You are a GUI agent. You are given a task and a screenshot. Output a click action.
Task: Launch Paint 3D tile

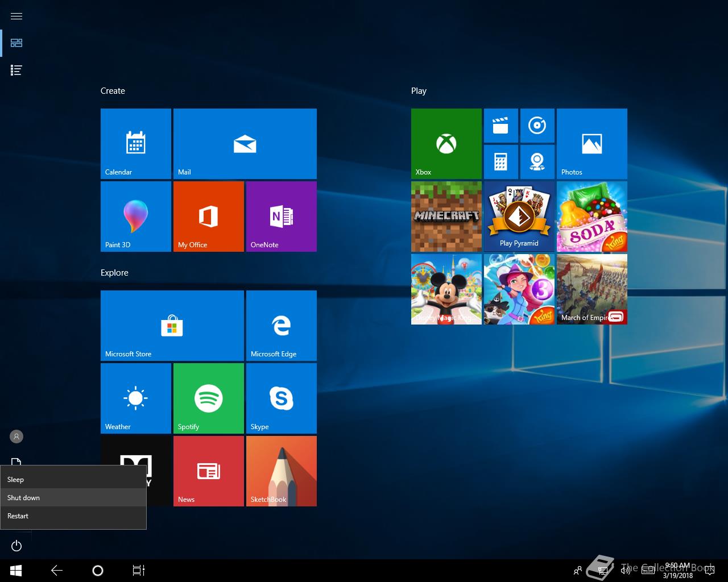pos(136,217)
